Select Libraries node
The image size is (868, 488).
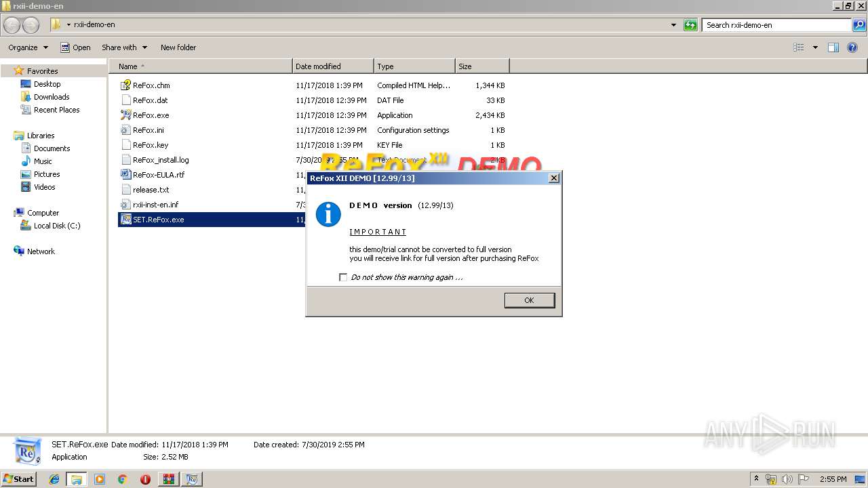tap(41, 136)
